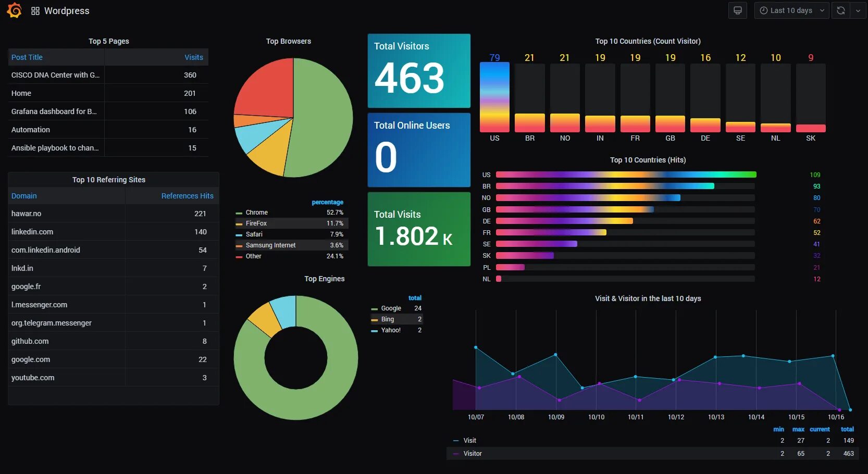Click the US column in Count Visitor chart

[494, 96]
